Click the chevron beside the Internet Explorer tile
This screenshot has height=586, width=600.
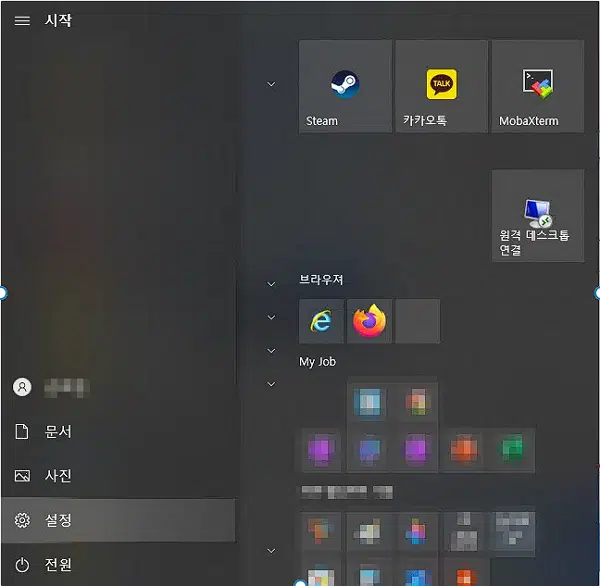(271, 317)
